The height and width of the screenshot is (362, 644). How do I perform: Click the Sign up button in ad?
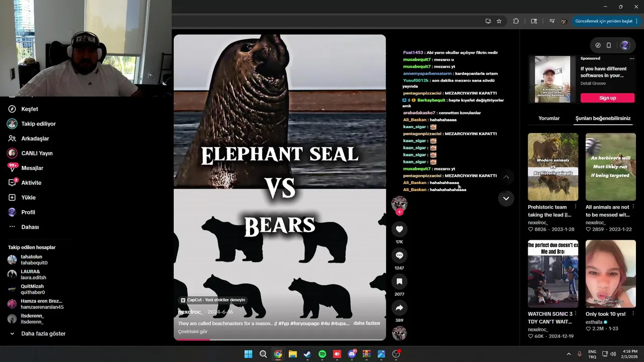607,98
